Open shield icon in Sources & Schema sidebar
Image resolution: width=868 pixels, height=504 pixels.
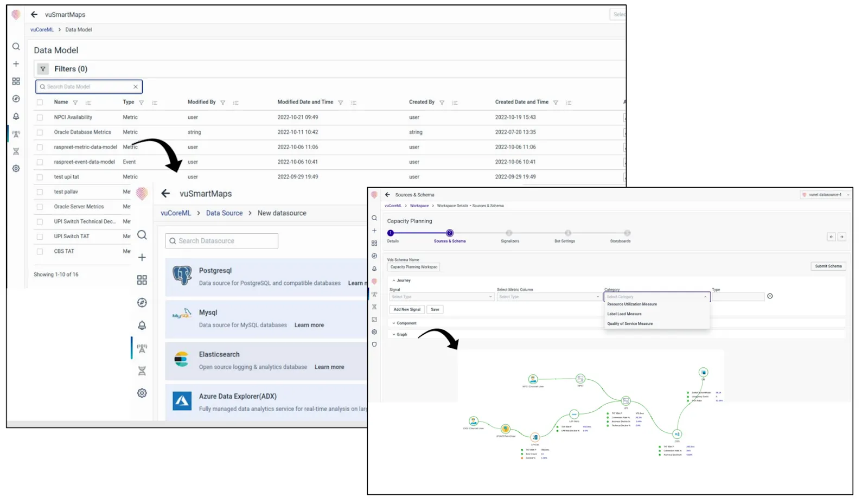[x=374, y=344]
